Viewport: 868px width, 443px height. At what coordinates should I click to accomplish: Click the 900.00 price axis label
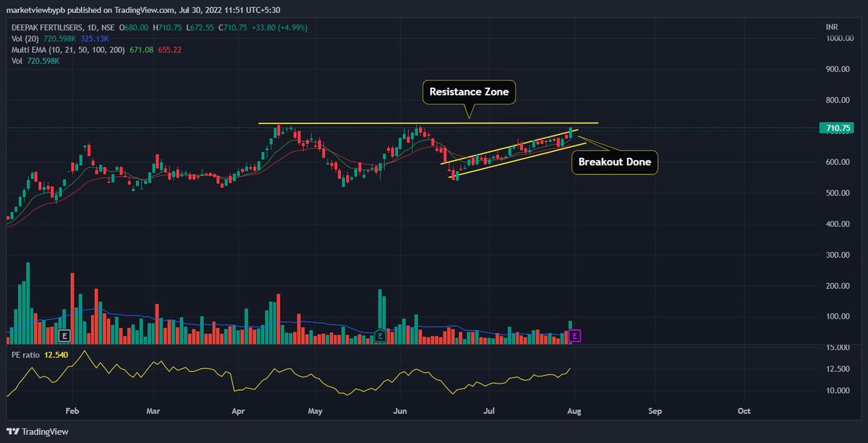point(839,69)
